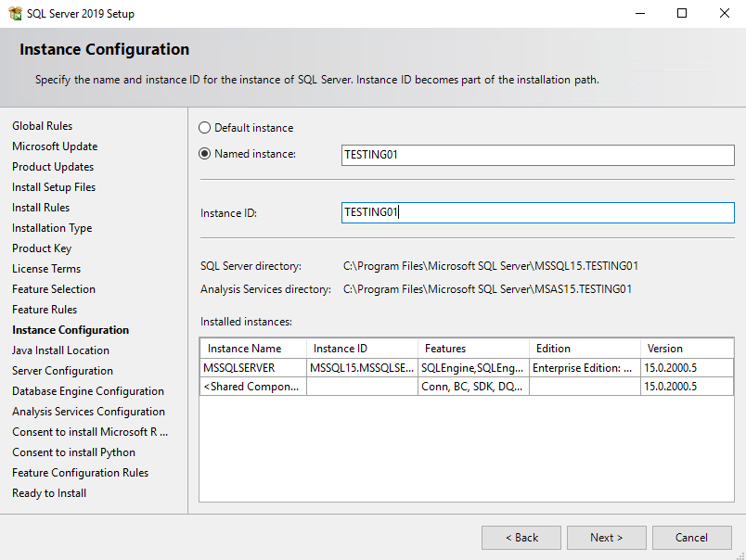This screenshot has width=746, height=560.
Task: Select Feature Configuration Rules step
Action: [81, 473]
